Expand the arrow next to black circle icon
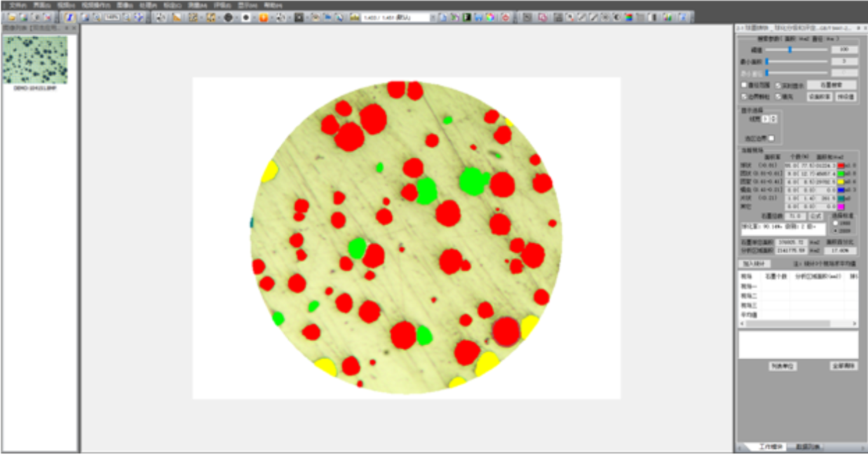This screenshot has height=456, width=868. pyautogui.click(x=237, y=17)
